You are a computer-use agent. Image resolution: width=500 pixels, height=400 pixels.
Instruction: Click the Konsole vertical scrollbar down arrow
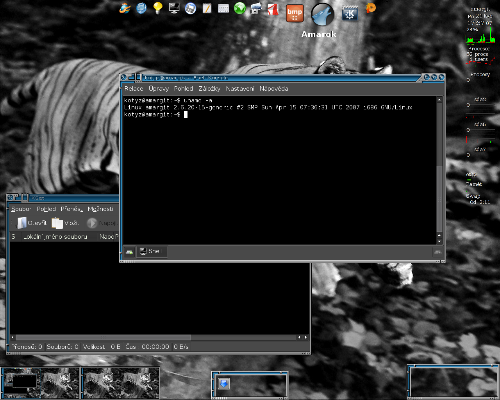439,241
